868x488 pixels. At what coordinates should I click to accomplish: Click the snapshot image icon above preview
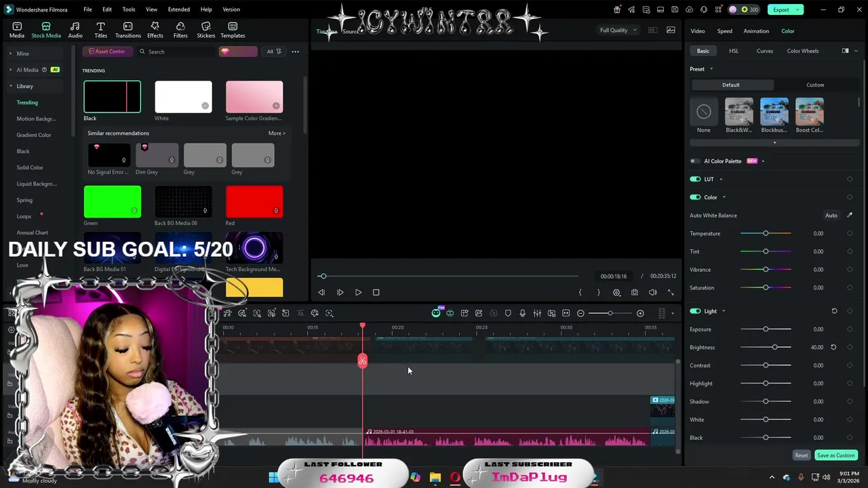point(671,30)
